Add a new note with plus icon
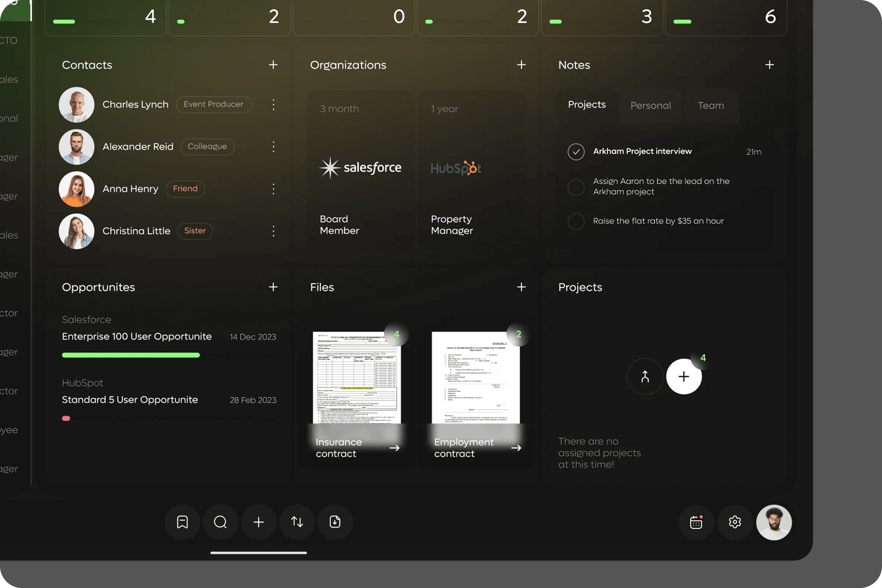 click(x=769, y=65)
